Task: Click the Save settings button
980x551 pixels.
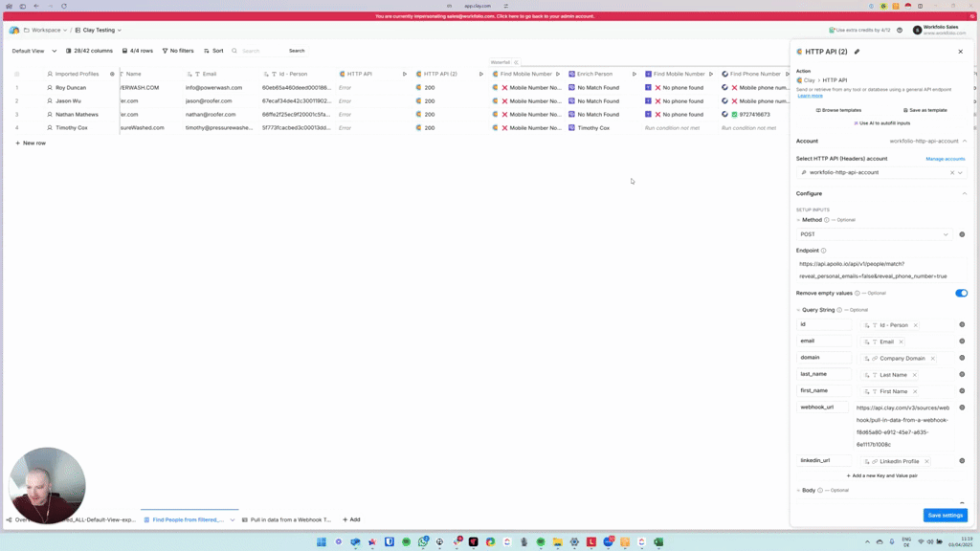Action: point(945,516)
